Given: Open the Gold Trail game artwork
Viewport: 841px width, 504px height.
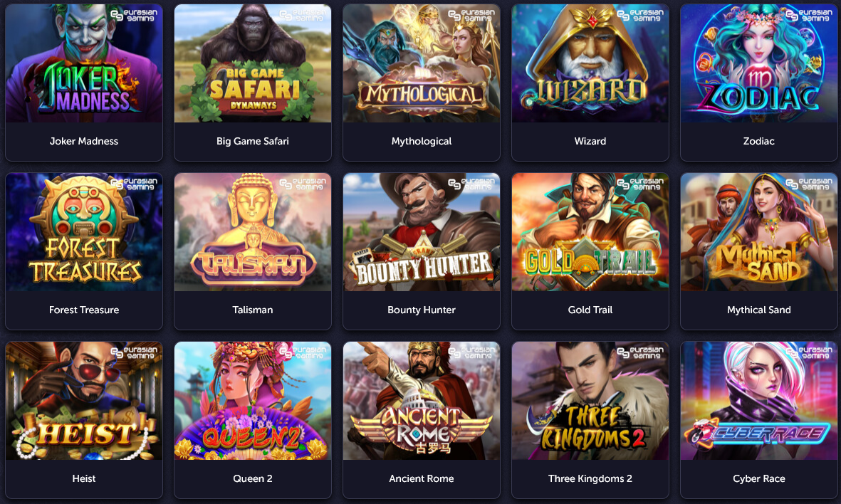Looking at the screenshot, I should click(x=590, y=232).
